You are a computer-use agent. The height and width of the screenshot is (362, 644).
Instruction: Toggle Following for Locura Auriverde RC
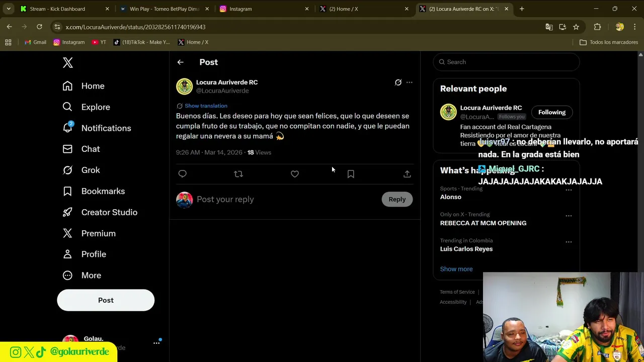552,112
